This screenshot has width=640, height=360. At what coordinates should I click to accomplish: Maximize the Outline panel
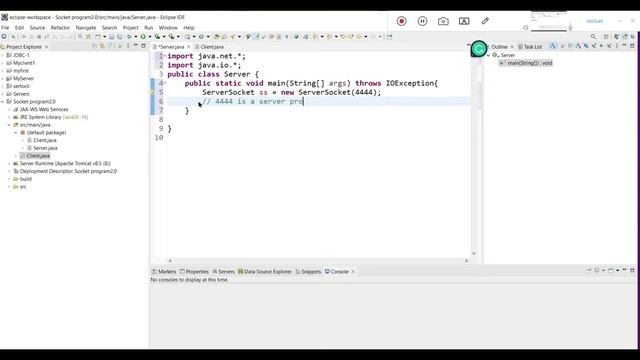coord(632,46)
